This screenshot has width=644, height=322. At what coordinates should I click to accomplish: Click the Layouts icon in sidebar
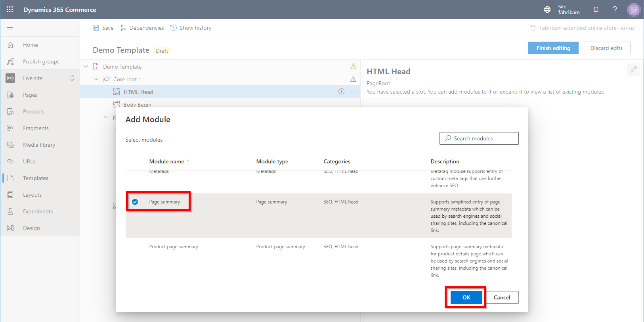click(10, 195)
